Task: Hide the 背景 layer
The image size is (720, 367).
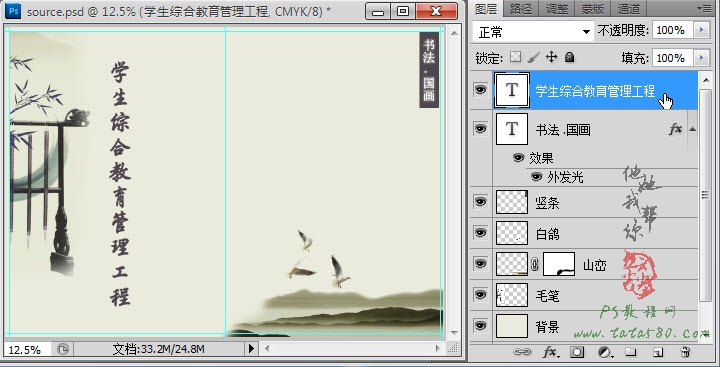Action: coord(480,326)
